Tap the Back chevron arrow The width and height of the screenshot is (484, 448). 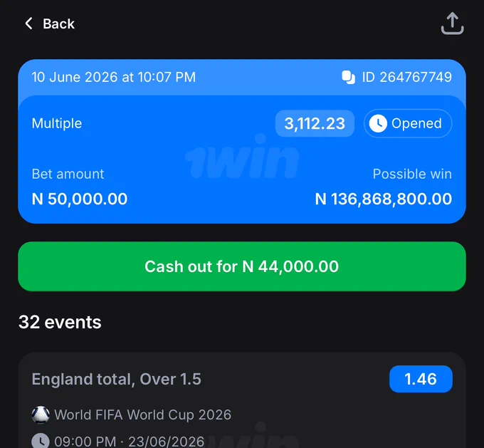click(x=29, y=24)
